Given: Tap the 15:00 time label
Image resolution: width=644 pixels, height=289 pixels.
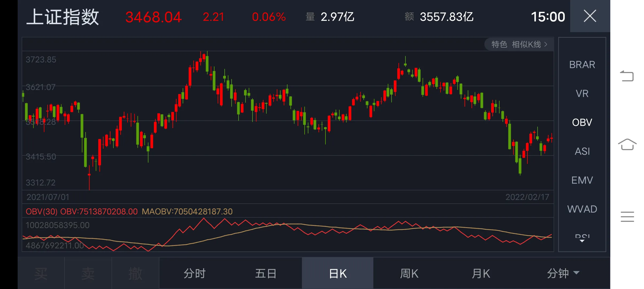Looking at the screenshot, I should [x=548, y=17].
